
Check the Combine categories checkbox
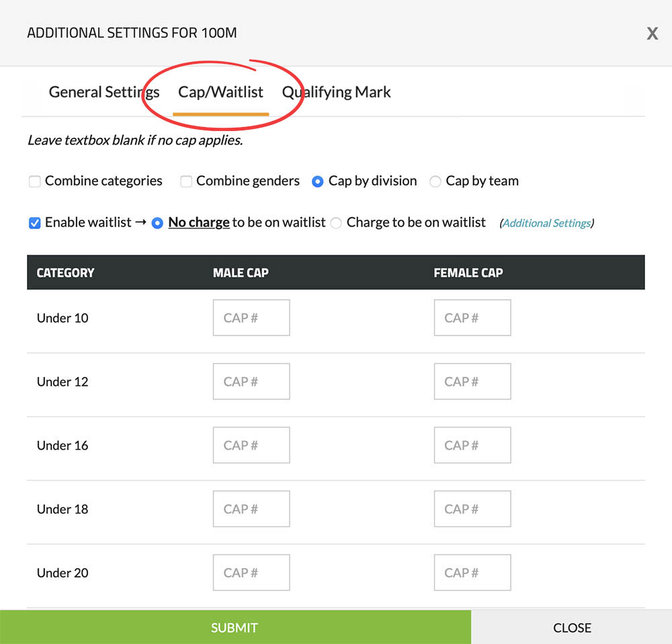(x=35, y=182)
